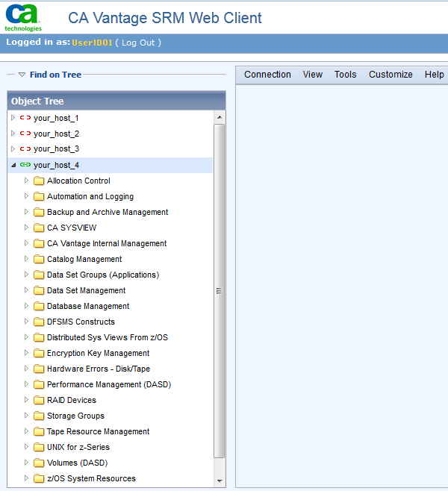The width and height of the screenshot is (448, 491).
Task: Click the Automation and Logging folder icon
Action: tap(39, 197)
